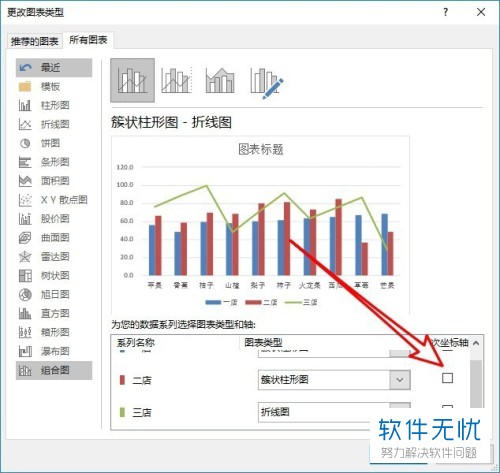Viewport: 500px width, 473px height.
Task: Switch to Recommended Charts (推荐的图表) tab
Action: 35,41
